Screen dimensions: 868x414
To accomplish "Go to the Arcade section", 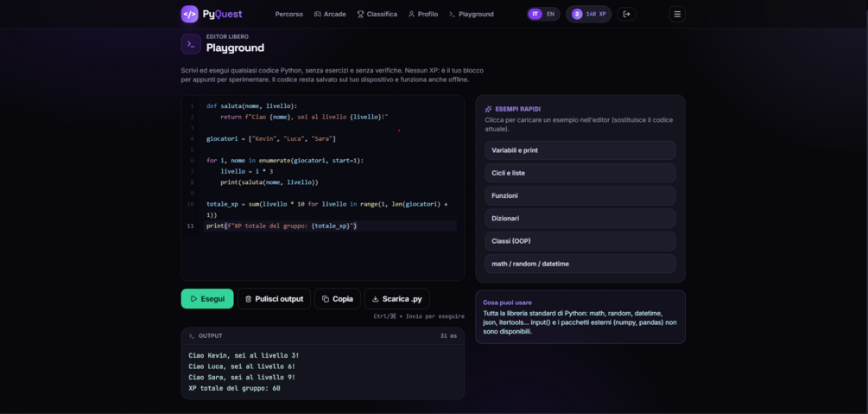I will 330,15.
